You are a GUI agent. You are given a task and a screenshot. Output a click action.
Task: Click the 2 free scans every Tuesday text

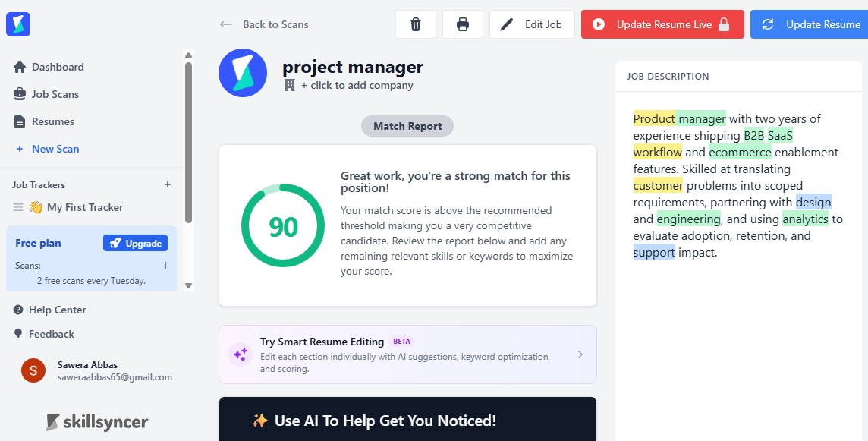91,281
